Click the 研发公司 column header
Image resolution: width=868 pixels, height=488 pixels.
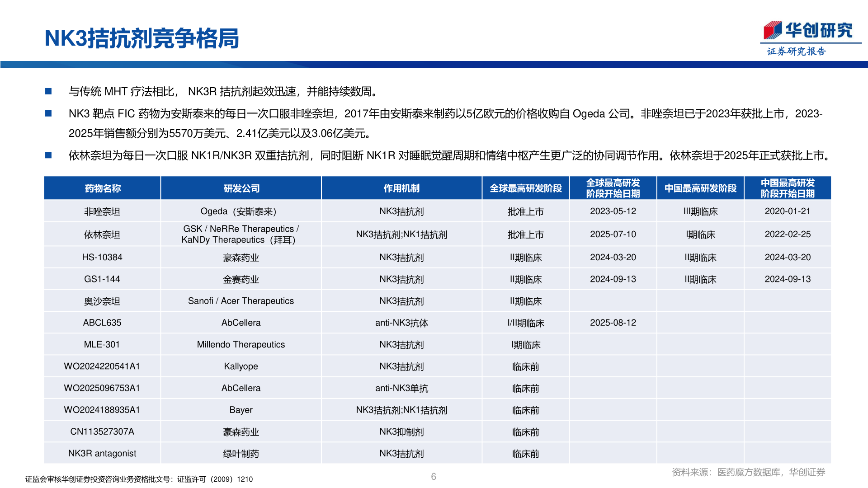click(241, 188)
